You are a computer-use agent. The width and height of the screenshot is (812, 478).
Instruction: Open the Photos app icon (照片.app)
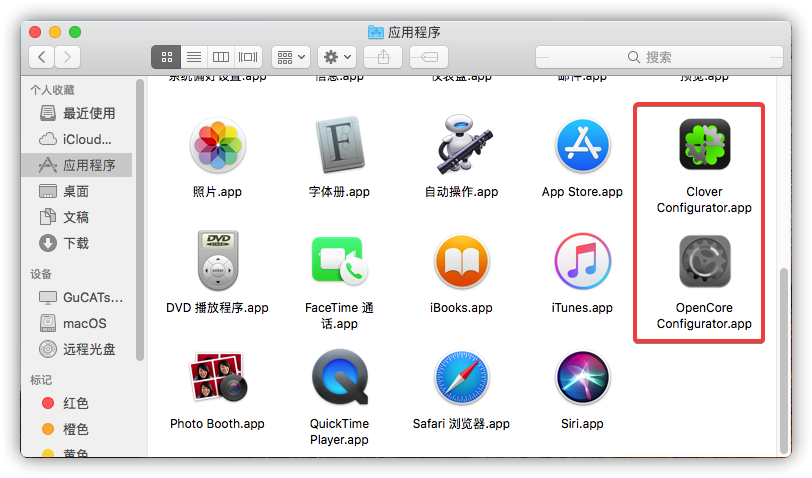pyautogui.click(x=218, y=145)
